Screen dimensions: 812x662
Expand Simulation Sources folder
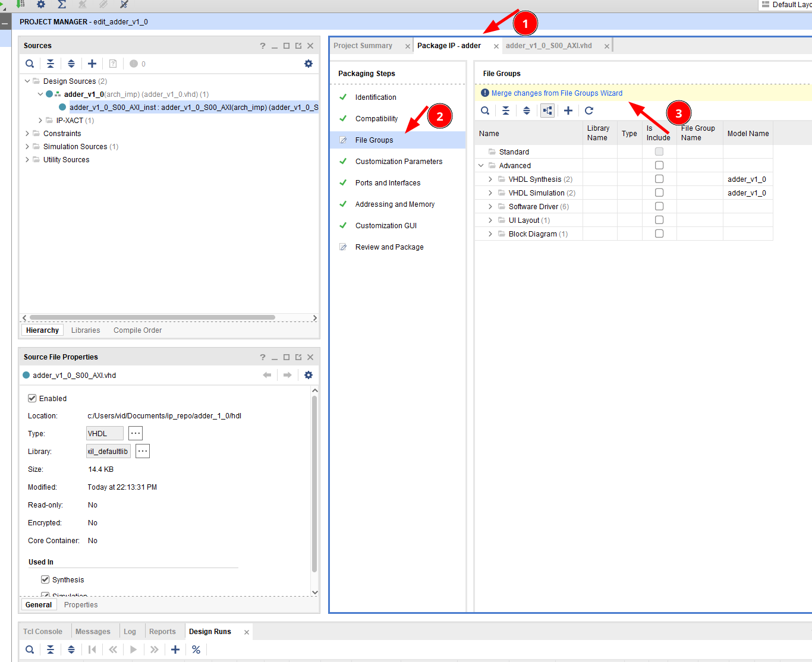pyautogui.click(x=27, y=146)
